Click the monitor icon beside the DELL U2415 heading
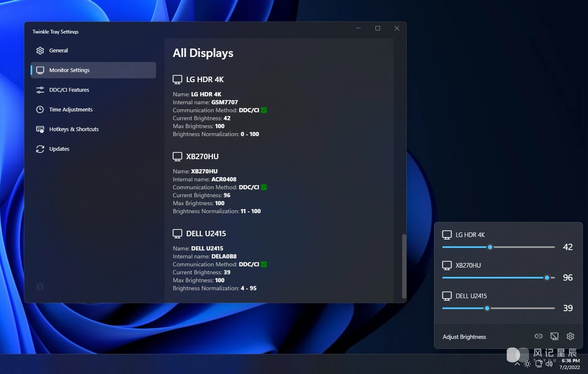 [x=177, y=234]
